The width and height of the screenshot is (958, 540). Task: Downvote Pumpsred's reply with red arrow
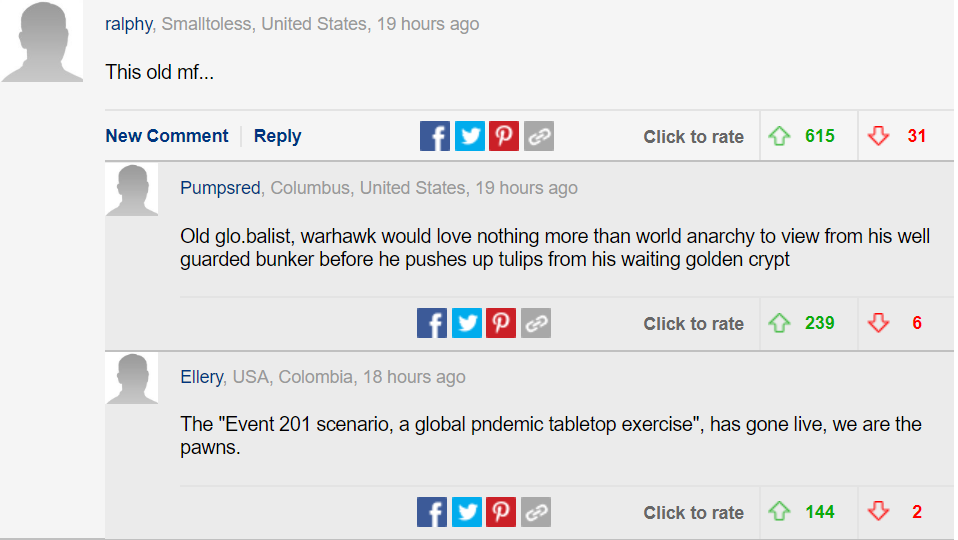click(879, 323)
